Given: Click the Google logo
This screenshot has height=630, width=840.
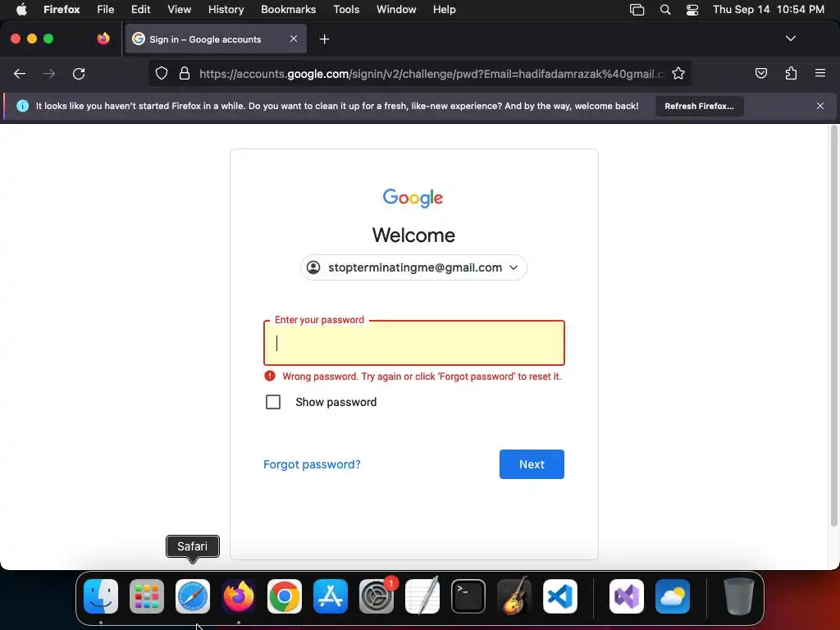Looking at the screenshot, I should pyautogui.click(x=413, y=198).
